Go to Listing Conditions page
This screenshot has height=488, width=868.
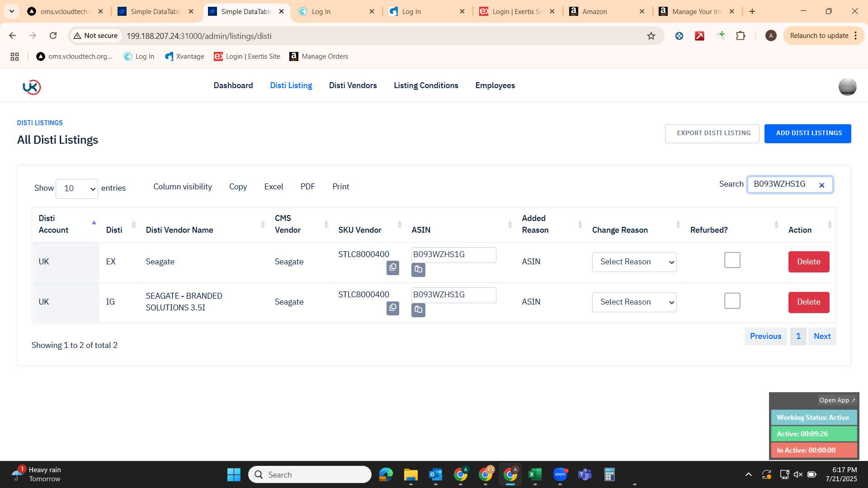click(426, 85)
